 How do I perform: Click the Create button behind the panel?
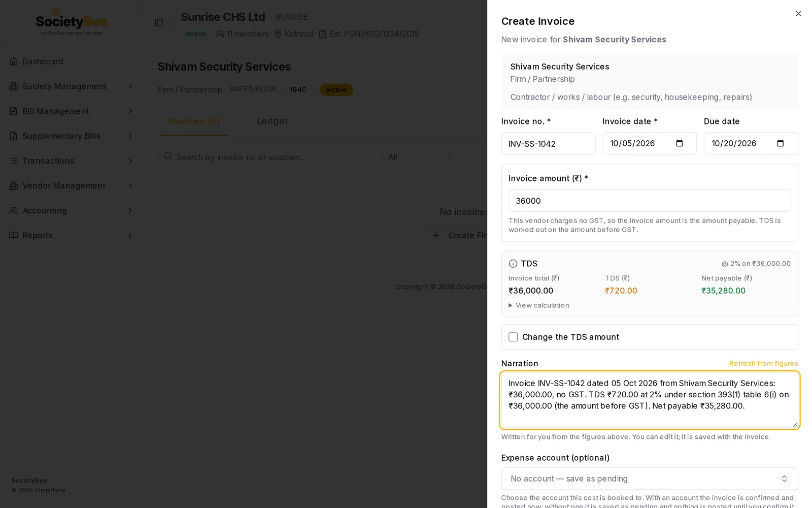457,235
